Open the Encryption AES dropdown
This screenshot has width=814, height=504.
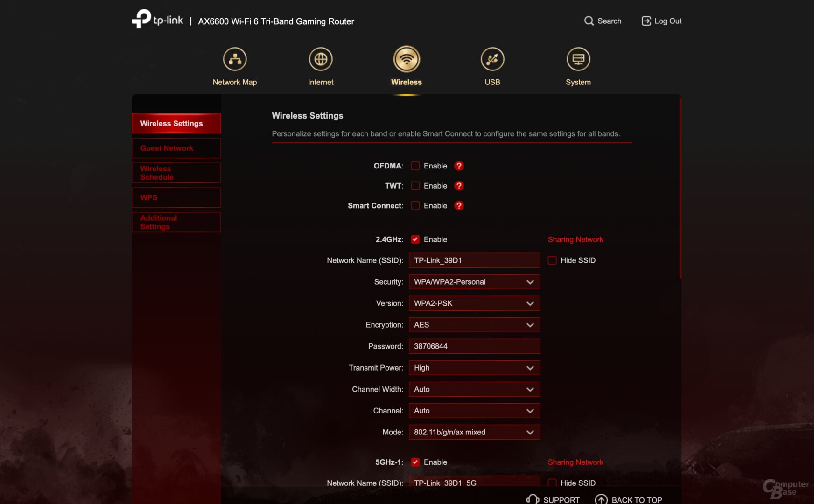(x=474, y=325)
